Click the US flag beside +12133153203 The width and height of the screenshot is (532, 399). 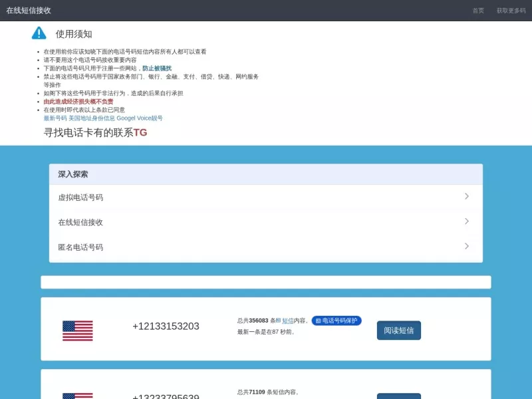point(78,331)
